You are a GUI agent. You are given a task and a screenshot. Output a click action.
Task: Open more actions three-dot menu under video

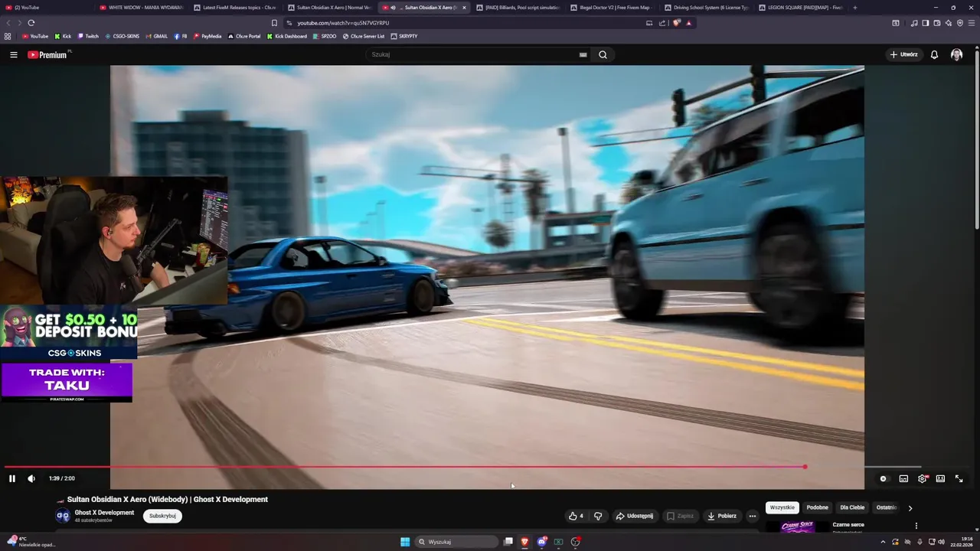[x=752, y=516]
